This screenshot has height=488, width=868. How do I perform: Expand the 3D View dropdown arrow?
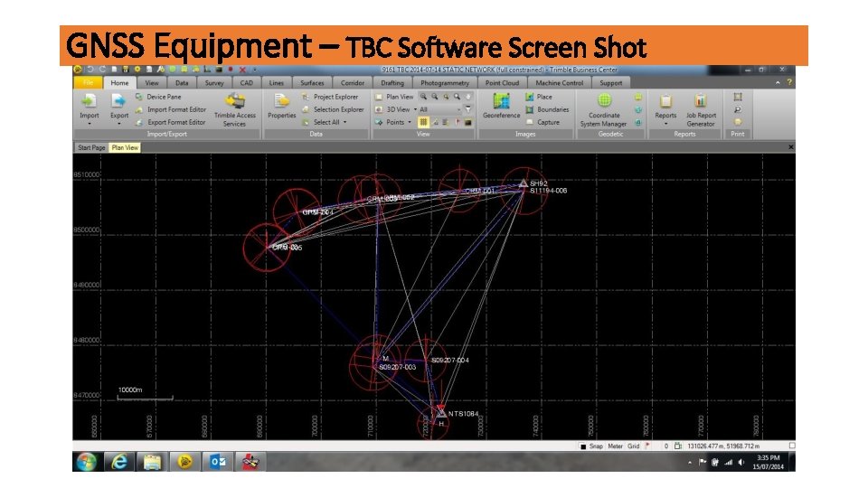point(415,109)
